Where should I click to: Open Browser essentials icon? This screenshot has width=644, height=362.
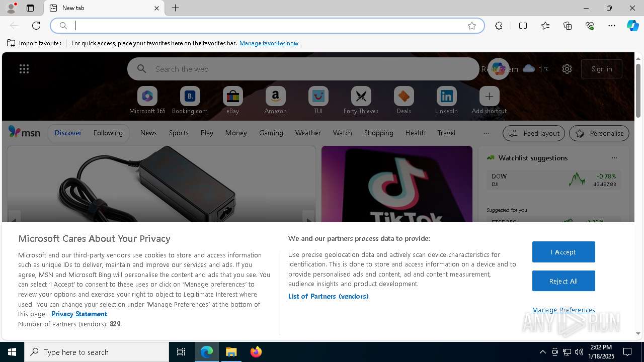coord(590,26)
